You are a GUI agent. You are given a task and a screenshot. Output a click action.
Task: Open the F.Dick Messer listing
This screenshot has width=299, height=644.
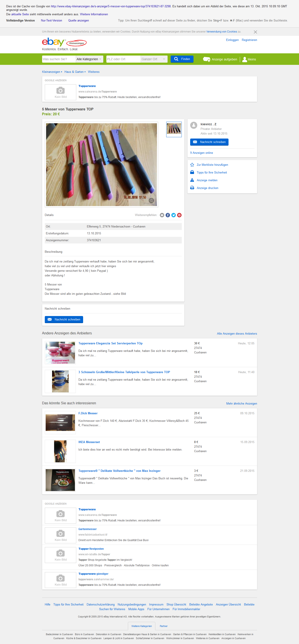click(88, 413)
